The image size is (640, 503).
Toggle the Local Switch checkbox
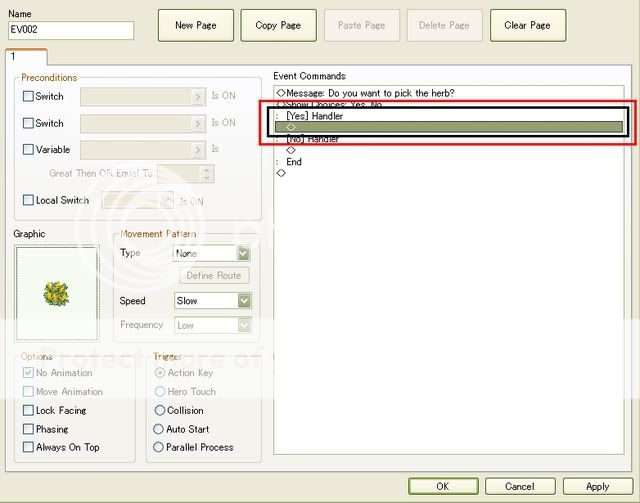pos(29,201)
